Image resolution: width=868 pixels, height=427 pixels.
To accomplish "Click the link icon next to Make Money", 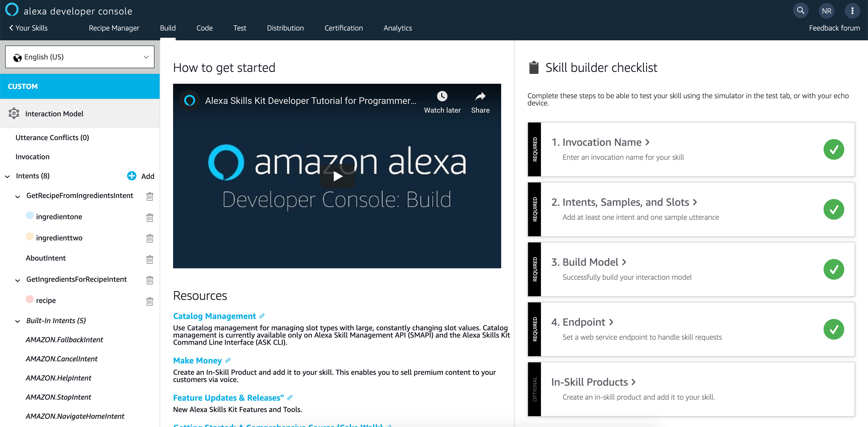I will click(x=228, y=361).
